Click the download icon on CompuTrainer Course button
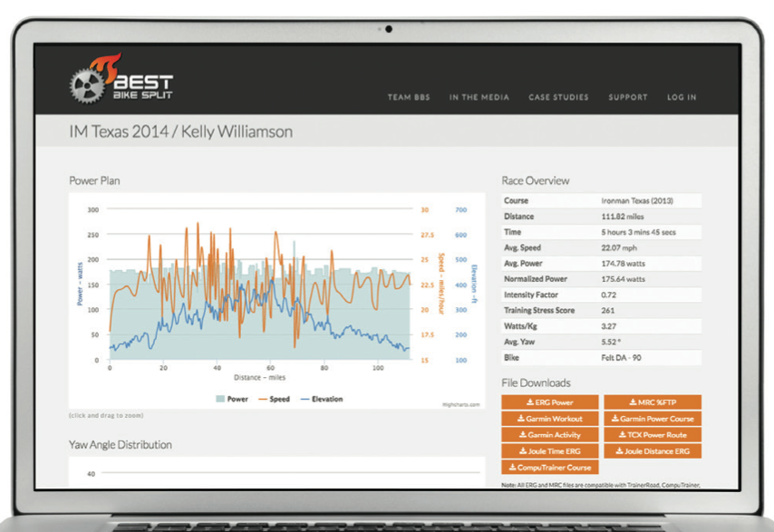 coord(512,468)
